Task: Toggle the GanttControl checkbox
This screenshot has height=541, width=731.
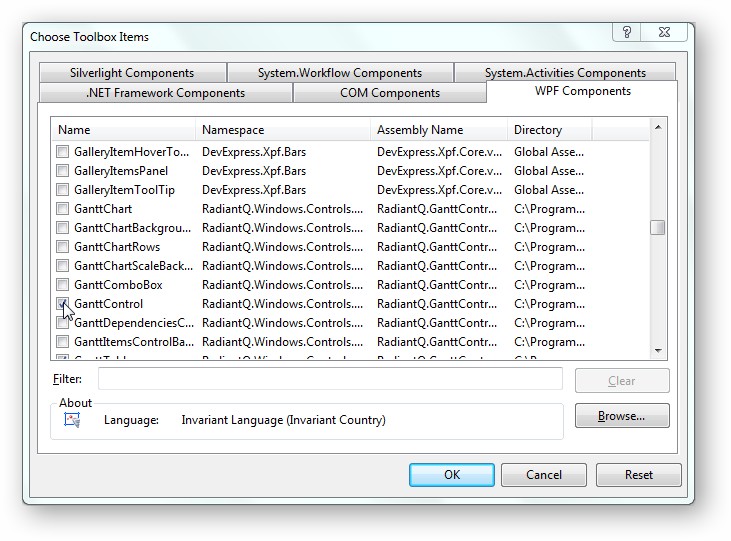Action: [63, 304]
